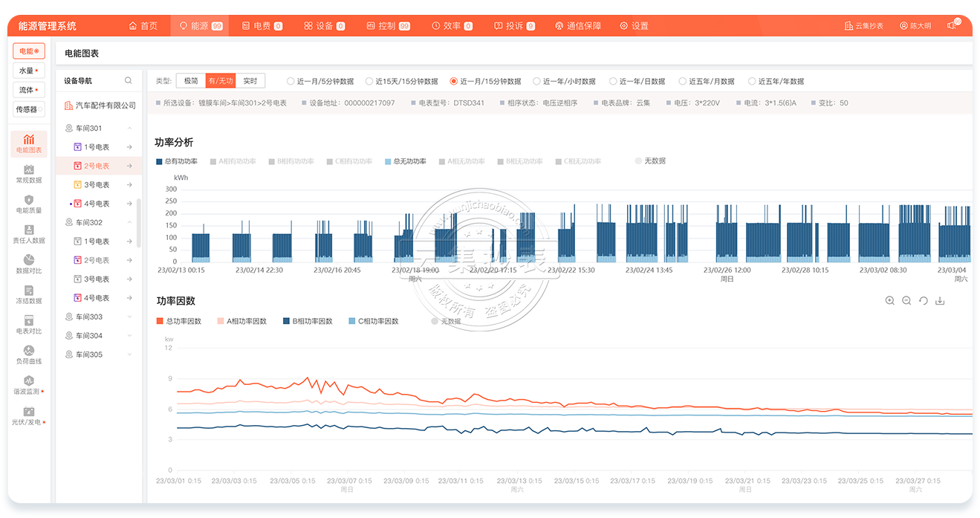Select the 近一月/5分钟数据 radio option

coord(291,82)
